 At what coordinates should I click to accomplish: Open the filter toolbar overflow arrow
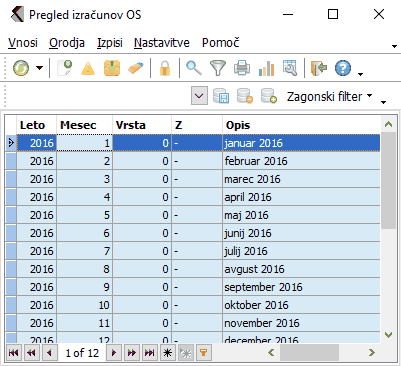tap(384, 102)
